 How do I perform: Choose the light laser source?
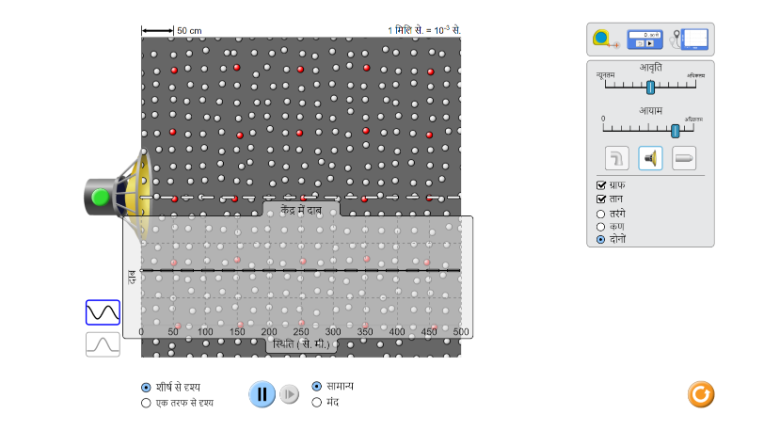click(684, 158)
